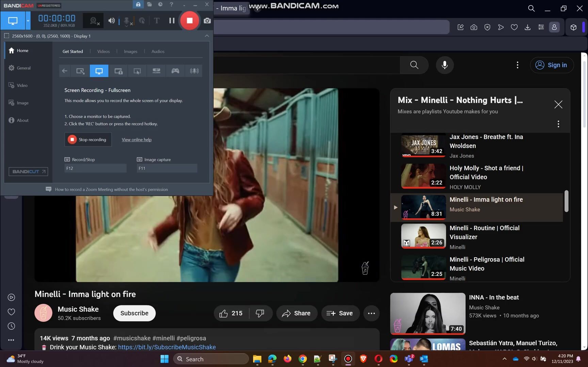Open Bandicam scheduled recording clock icon
Image resolution: width=588 pixels, height=367 pixels.
pos(160,4)
